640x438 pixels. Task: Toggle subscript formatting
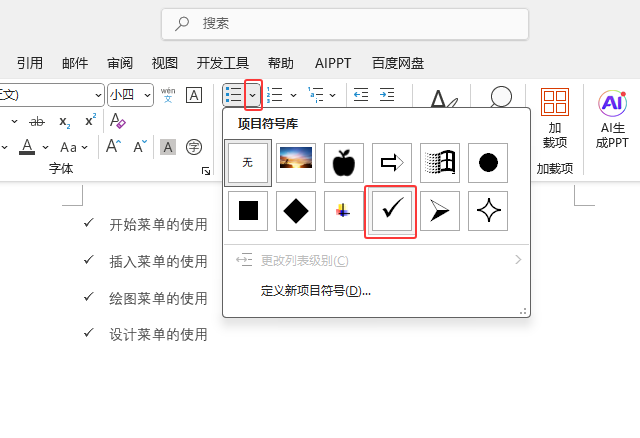pyautogui.click(x=65, y=121)
